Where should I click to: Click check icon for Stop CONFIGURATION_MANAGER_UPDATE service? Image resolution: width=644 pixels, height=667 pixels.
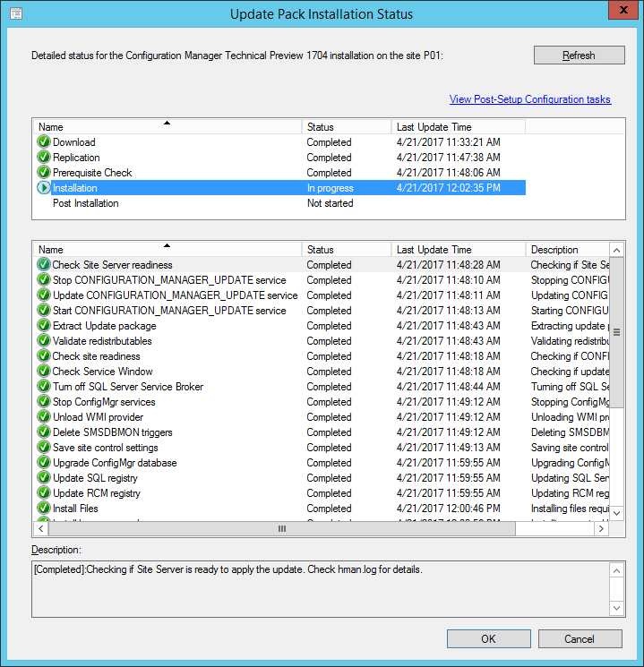pyautogui.click(x=43, y=280)
